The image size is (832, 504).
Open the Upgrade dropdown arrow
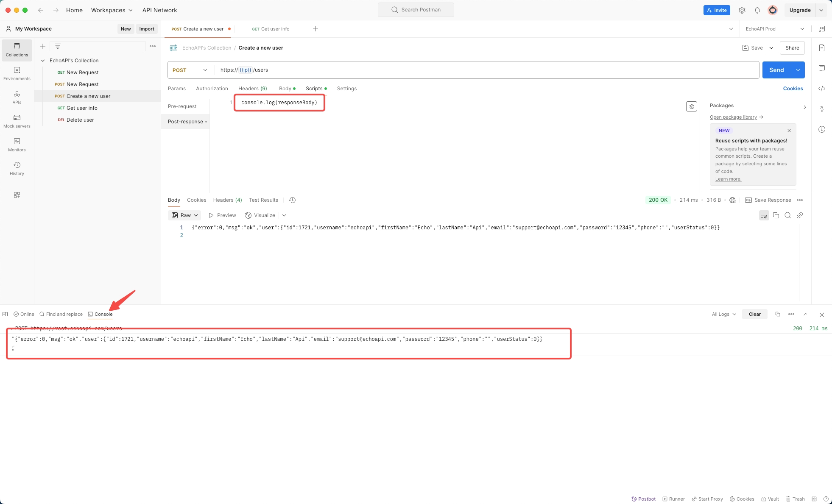(821, 10)
